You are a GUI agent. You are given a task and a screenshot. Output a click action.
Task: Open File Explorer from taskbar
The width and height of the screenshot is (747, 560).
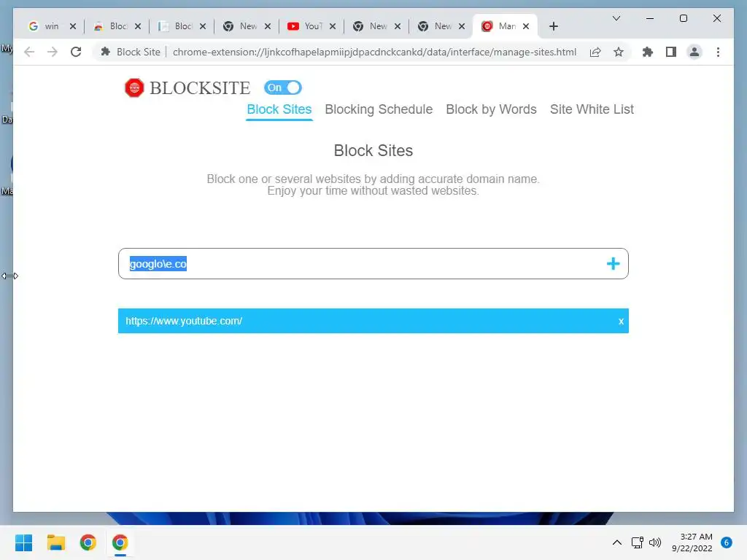pos(55,542)
